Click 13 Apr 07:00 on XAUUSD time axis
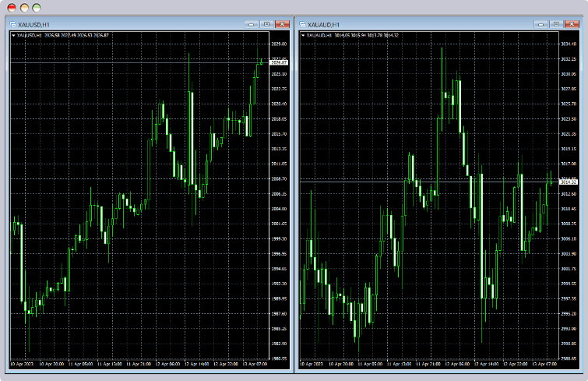Viewport: 588px width, 381px height. point(255,364)
